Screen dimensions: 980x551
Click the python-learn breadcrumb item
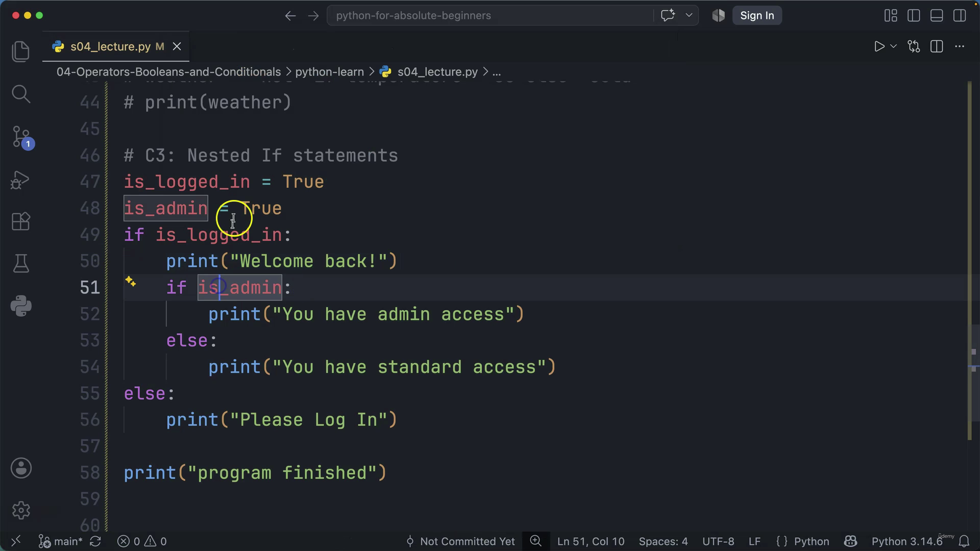[x=329, y=72]
